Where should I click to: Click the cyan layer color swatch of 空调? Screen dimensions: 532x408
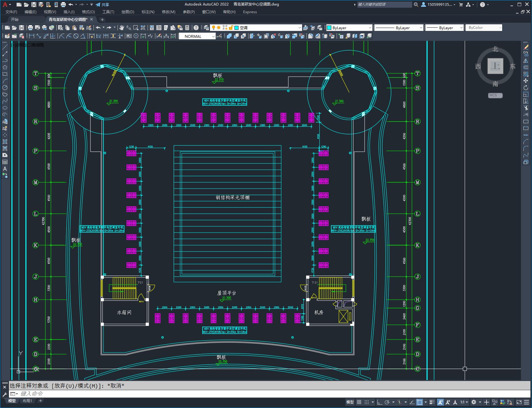(237, 28)
